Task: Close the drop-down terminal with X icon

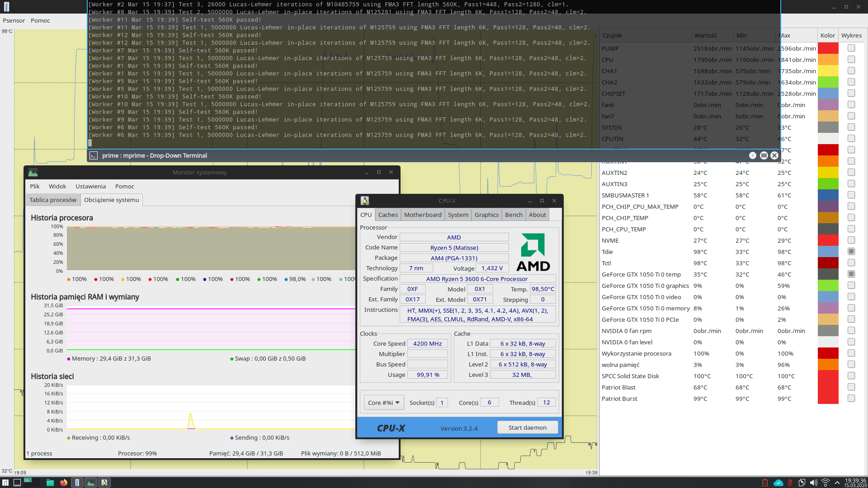Action: [774, 155]
